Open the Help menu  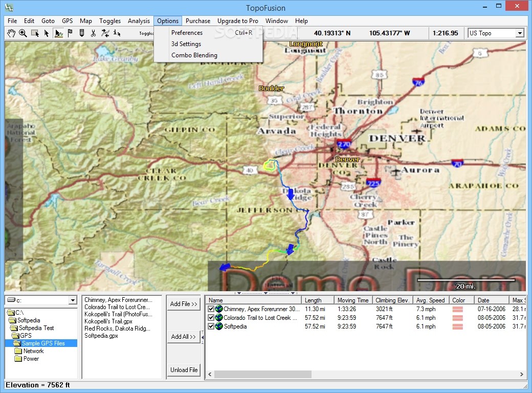[x=301, y=21]
